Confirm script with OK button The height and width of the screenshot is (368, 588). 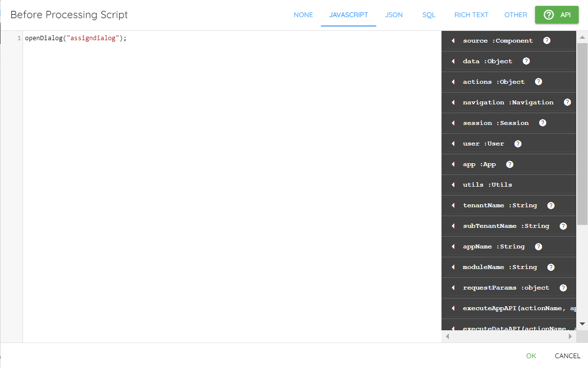tap(531, 356)
